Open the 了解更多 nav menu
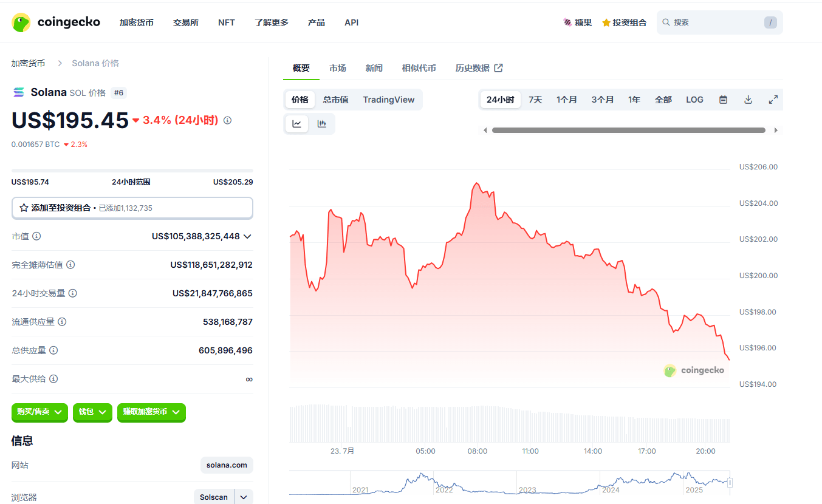Screen dimensions: 822x504 [x=272, y=22]
